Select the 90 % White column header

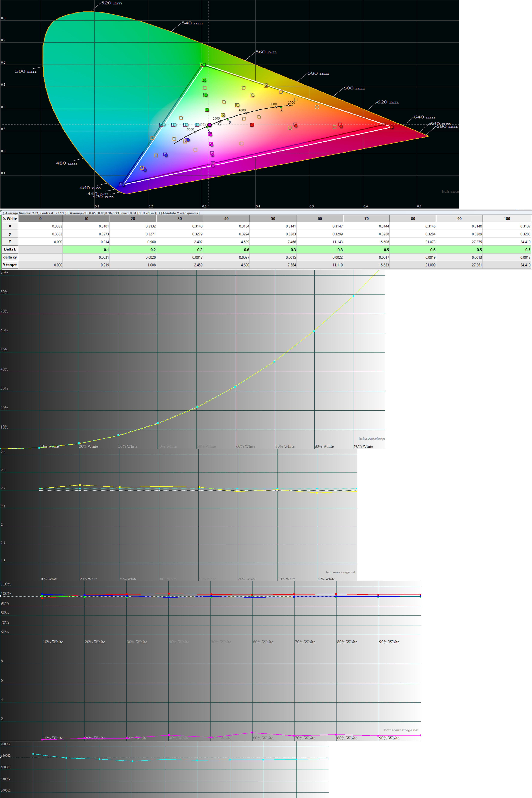click(x=459, y=218)
